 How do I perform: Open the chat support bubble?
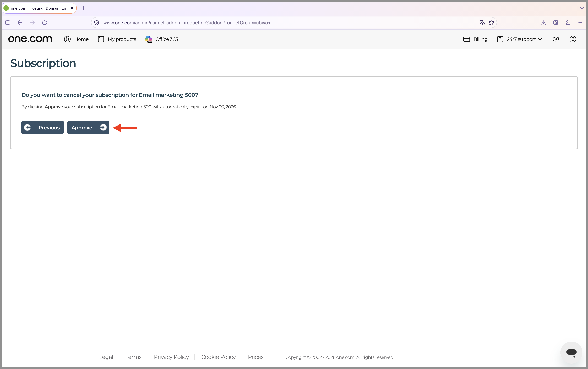coord(571,352)
